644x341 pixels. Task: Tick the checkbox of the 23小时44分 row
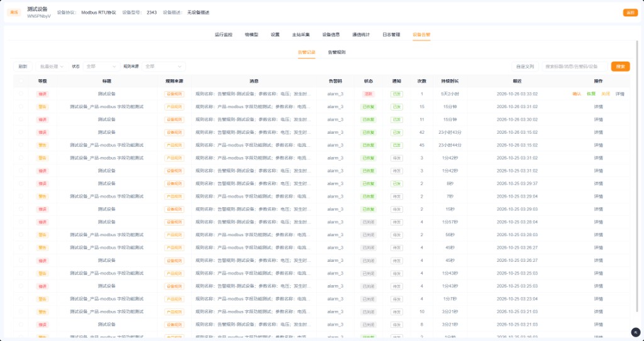(21, 145)
